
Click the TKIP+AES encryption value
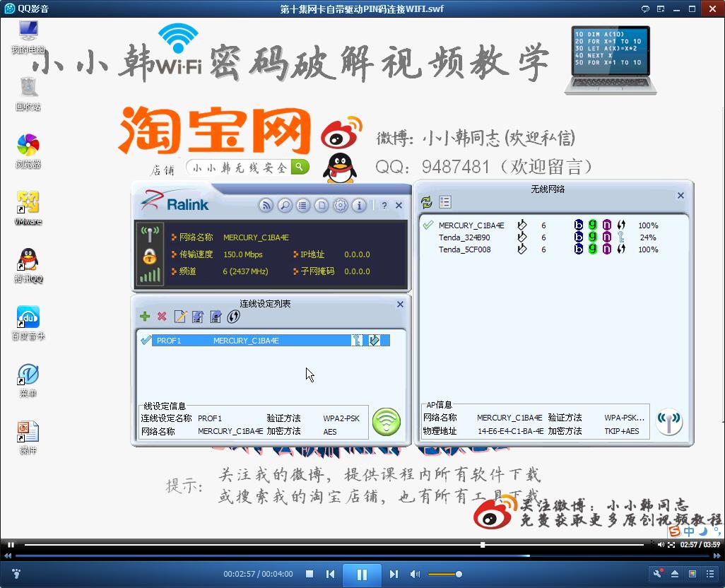621,431
